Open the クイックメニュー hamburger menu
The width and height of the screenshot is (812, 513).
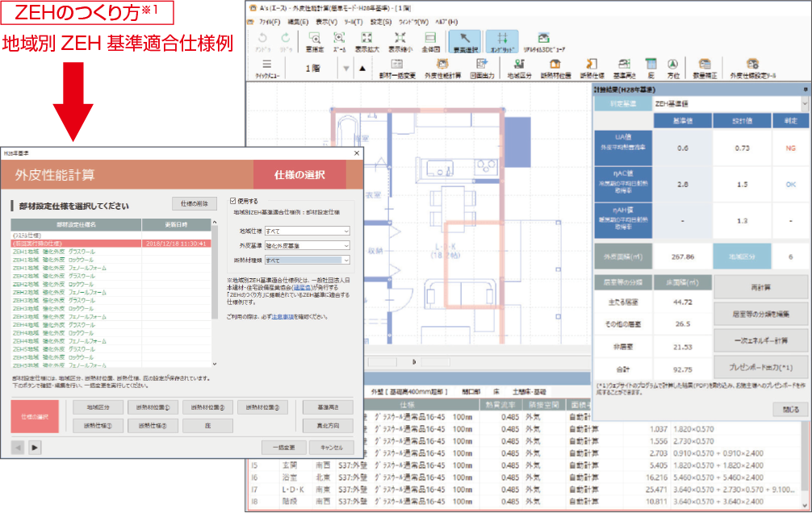point(266,68)
